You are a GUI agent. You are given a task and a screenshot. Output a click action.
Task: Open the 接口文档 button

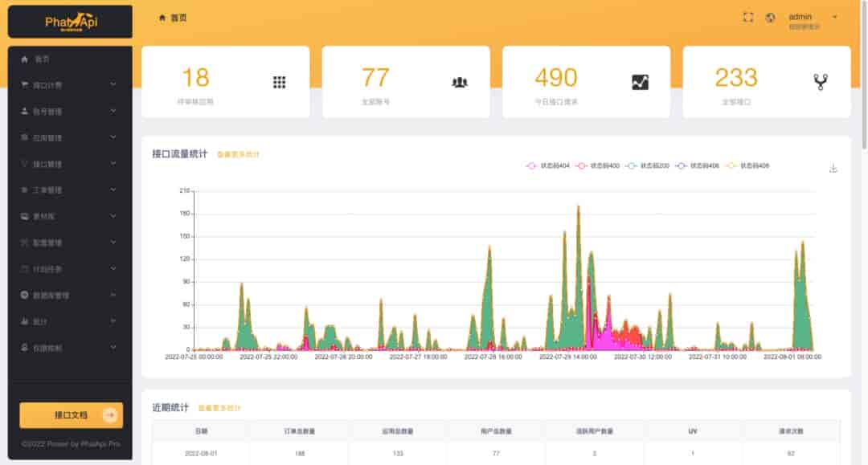[x=71, y=414]
